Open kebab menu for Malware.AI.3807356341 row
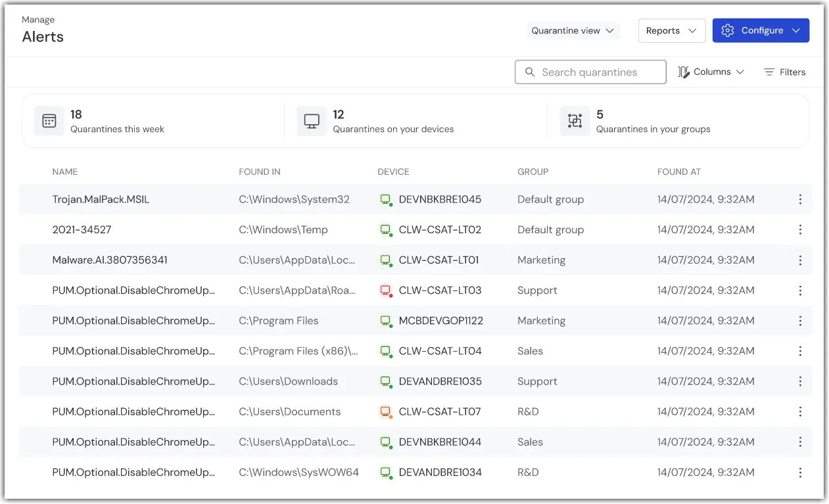This screenshot has width=829, height=504. pyautogui.click(x=800, y=260)
